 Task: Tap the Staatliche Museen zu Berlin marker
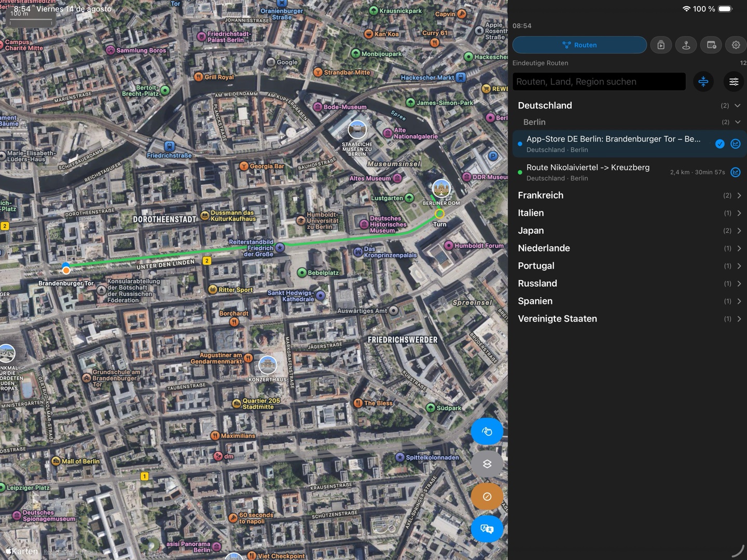pos(357,130)
